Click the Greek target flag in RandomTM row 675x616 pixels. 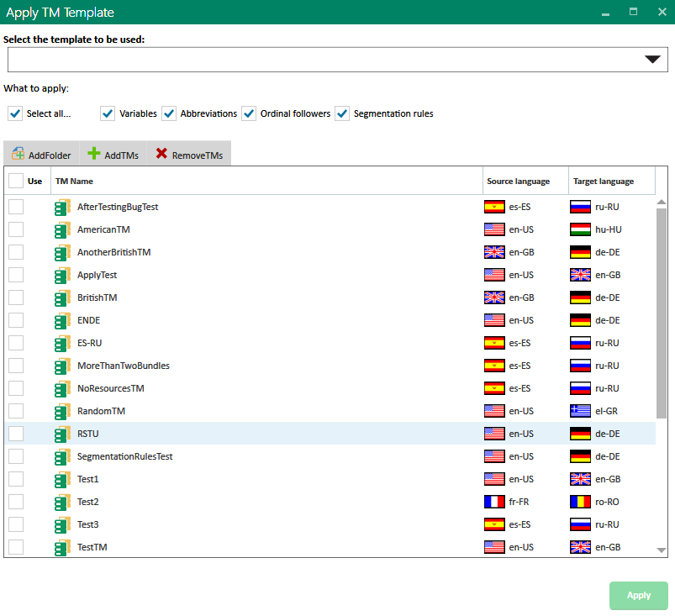pos(580,411)
